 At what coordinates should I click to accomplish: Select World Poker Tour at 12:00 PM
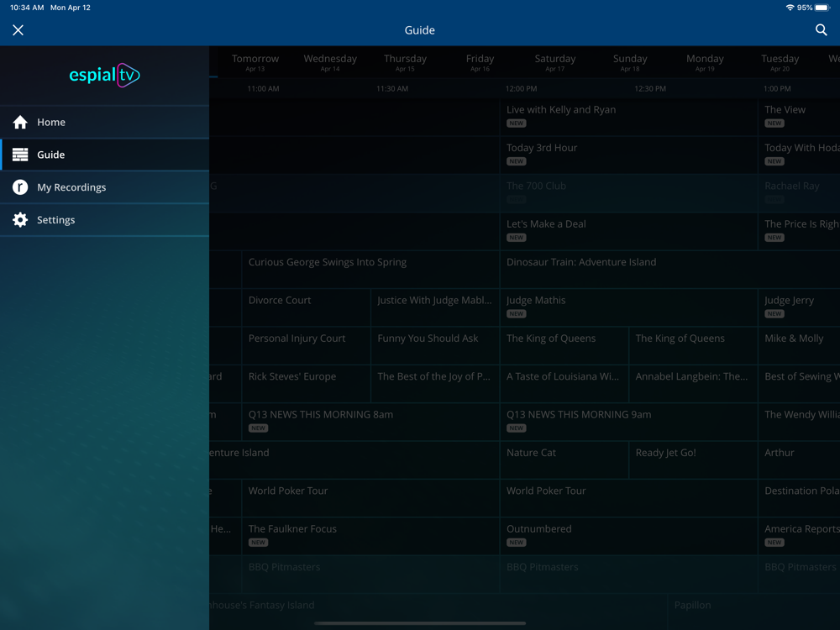[629, 497]
